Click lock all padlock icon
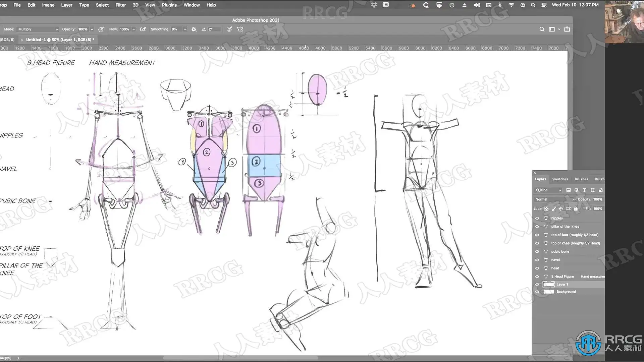 576,208
